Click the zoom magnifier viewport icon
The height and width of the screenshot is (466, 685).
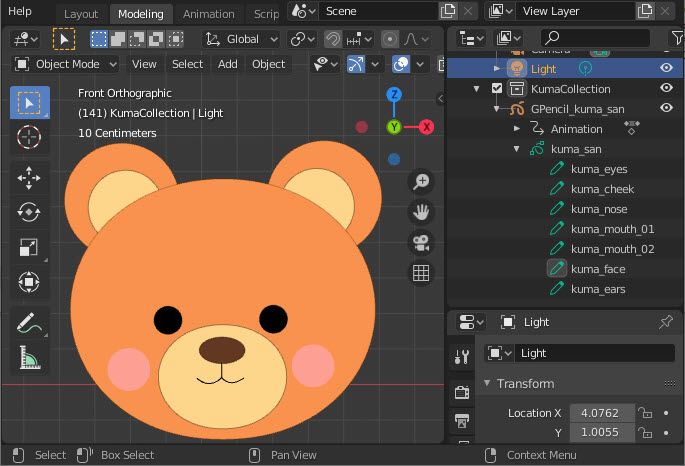[x=421, y=181]
